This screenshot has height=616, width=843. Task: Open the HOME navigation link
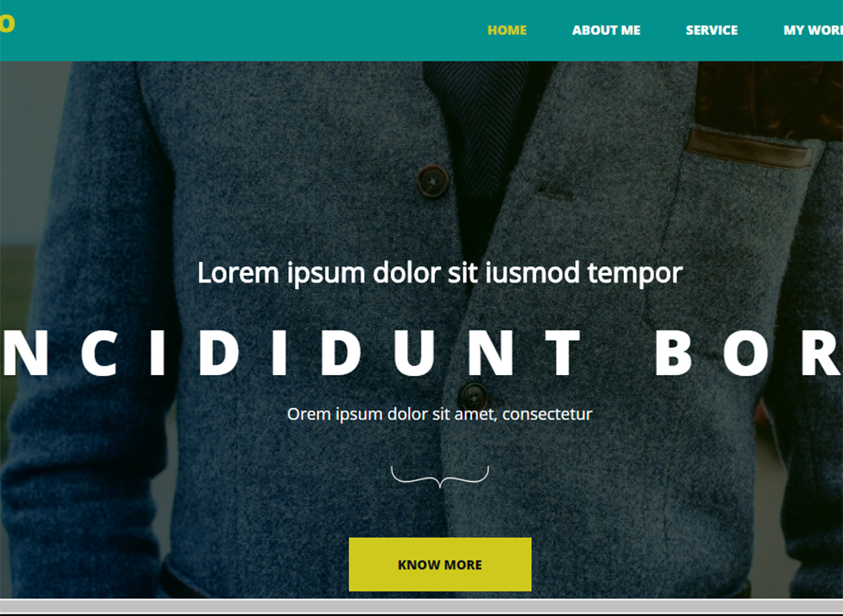[x=507, y=30]
